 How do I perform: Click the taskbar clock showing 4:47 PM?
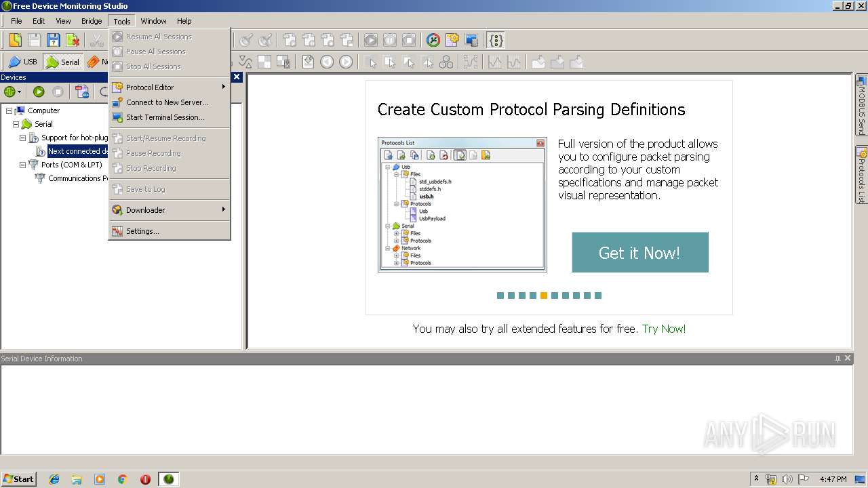833,479
